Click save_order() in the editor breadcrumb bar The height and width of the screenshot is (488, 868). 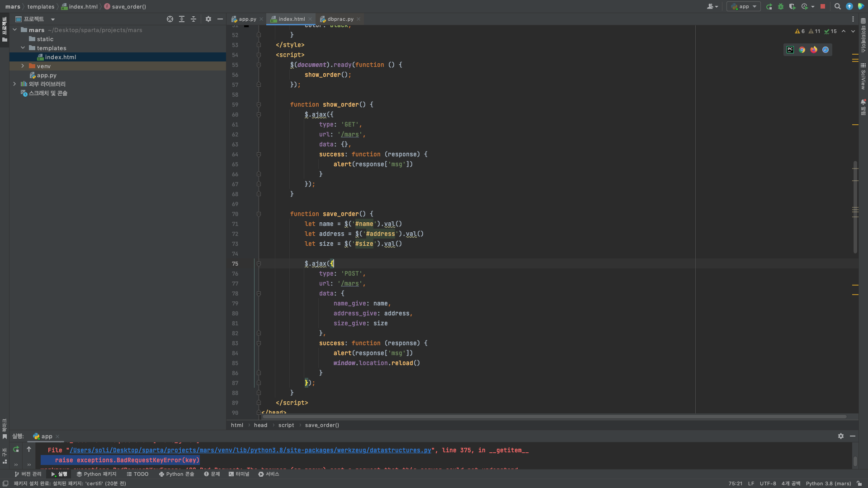(322, 425)
